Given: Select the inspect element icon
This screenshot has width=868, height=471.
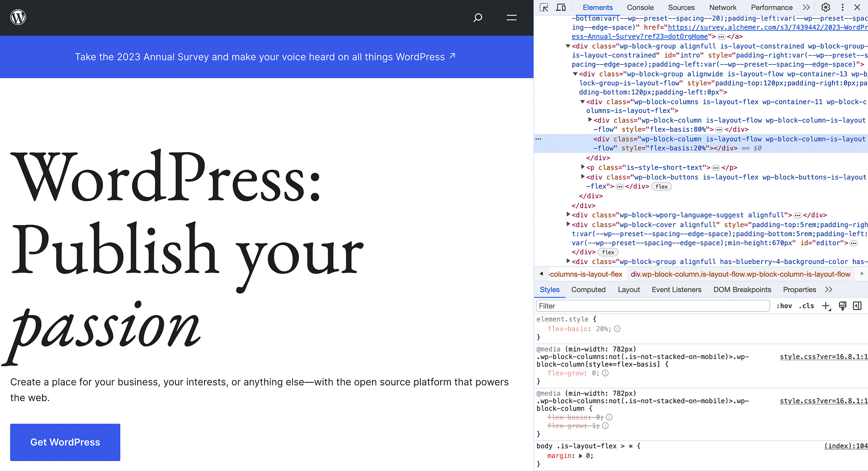Looking at the screenshot, I should tap(544, 7).
